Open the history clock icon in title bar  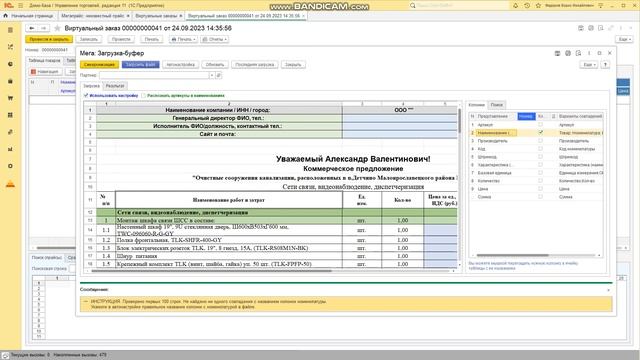[x=527, y=5]
